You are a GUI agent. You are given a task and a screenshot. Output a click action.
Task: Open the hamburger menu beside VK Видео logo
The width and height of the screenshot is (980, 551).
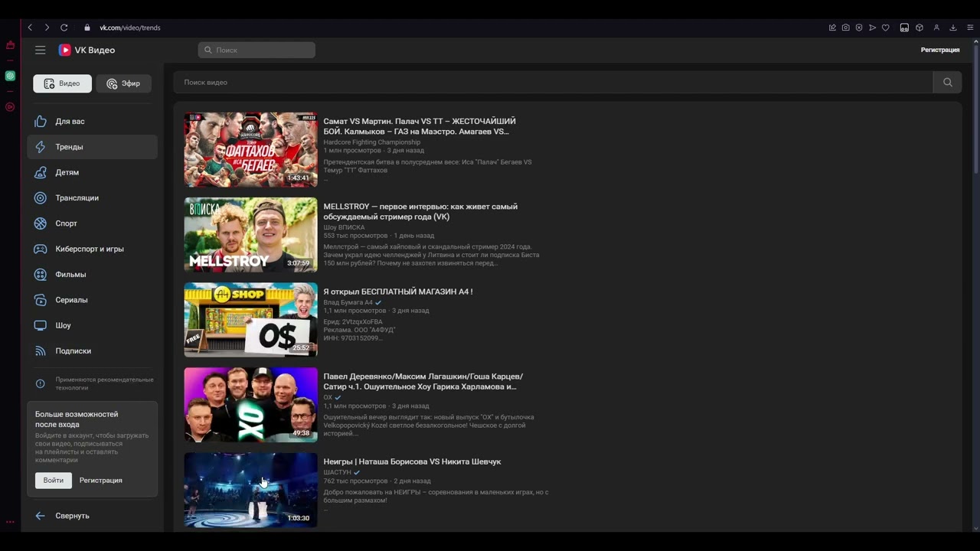(41, 50)
